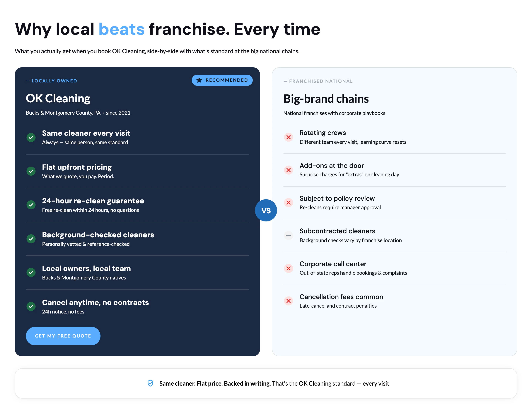
Task: Click 'Bucks & Montgomery County, PA · since 2021' line
Action: (x=78, y=113)
